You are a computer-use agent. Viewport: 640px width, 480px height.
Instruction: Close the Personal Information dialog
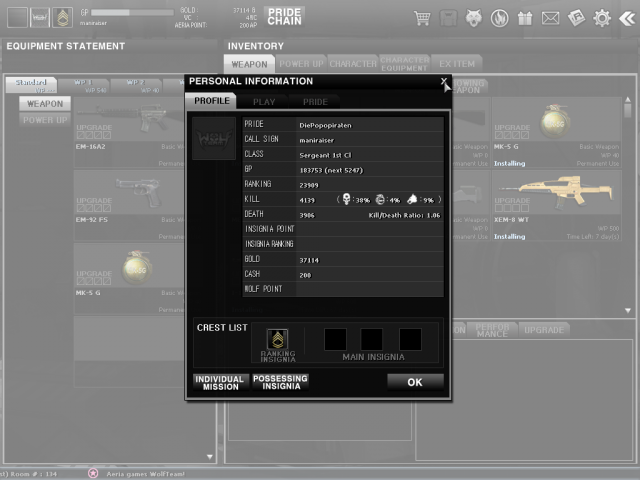(x=444, y=82)
